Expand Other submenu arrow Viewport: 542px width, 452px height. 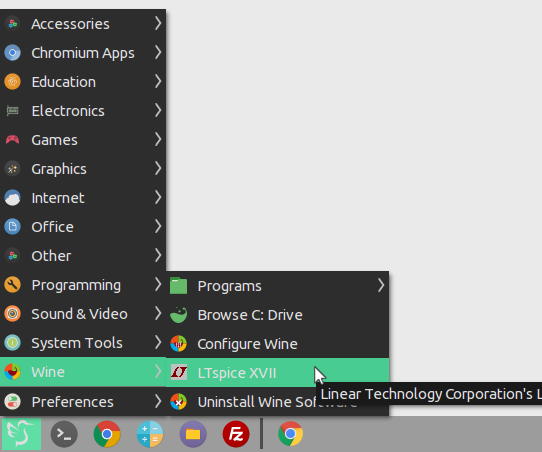158,256
